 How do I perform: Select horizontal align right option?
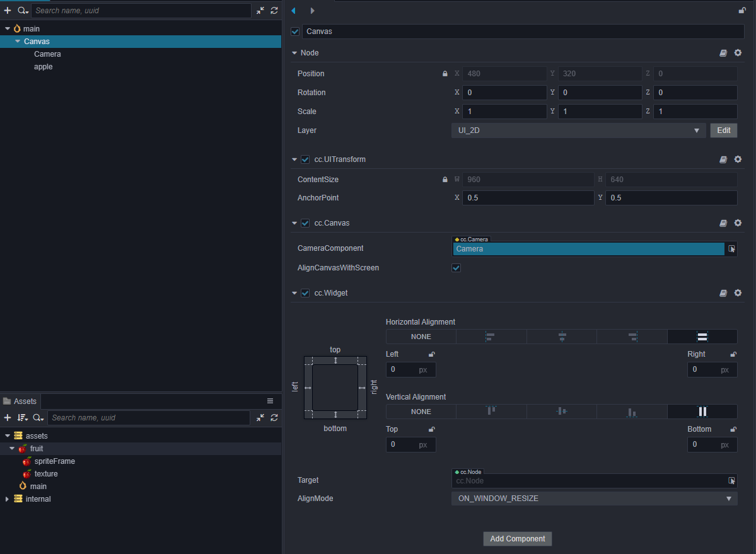632,337
